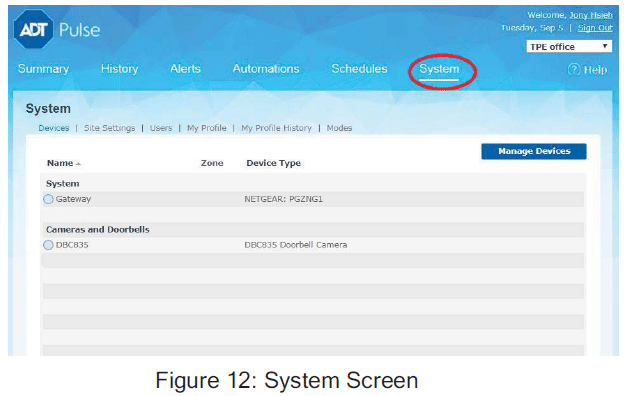Open the My Profile History link

(x=276, y=128)
